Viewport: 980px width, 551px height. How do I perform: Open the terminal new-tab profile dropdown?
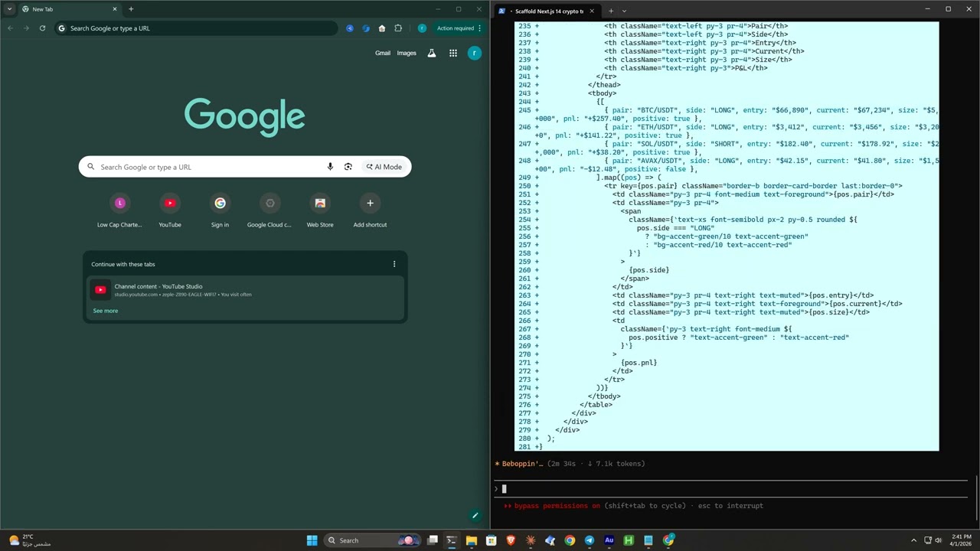coord(624,11)
